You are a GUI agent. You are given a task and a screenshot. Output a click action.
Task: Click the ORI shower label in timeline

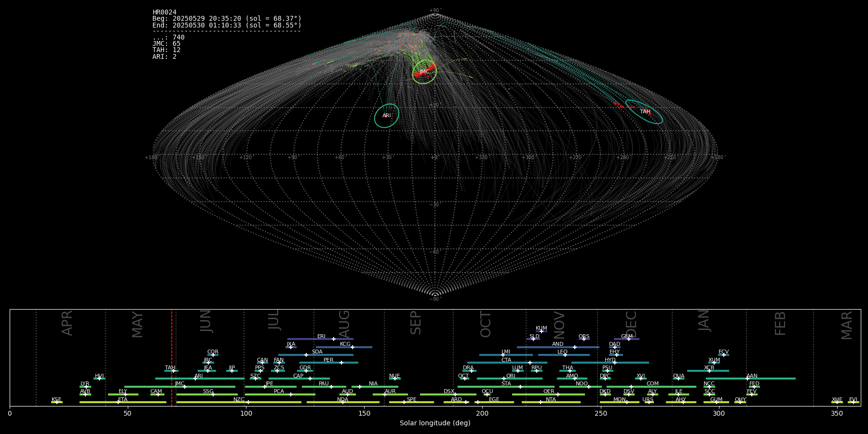tap(511, 376)
